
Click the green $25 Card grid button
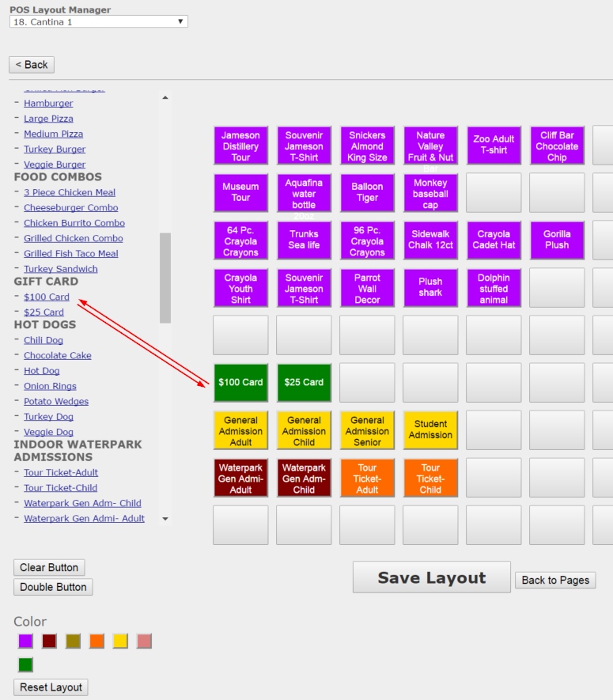304,383
